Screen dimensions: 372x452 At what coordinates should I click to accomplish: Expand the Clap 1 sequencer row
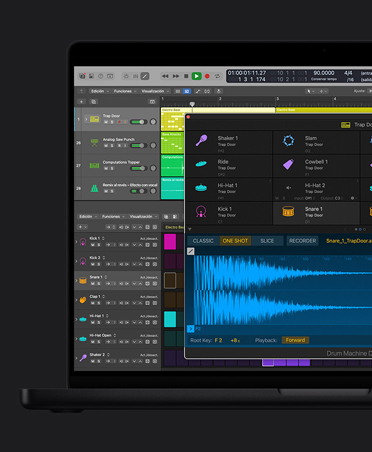click(x=76, y=300)
